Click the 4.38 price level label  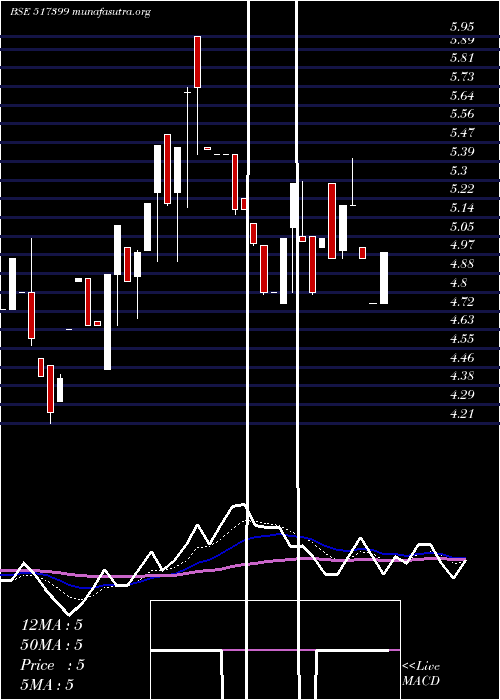(x=462, y=376)
